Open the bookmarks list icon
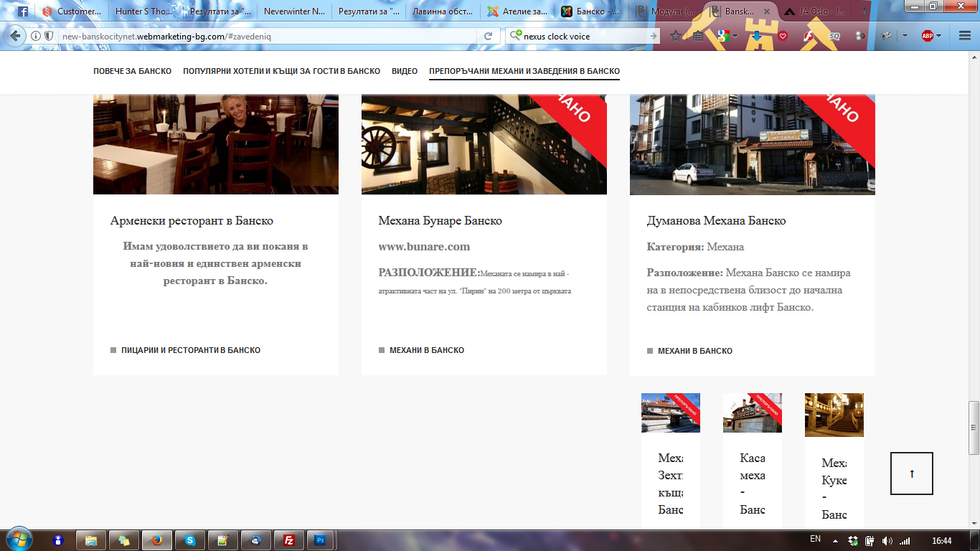Image resolution: width=980 pixels, height=551 pixels. [x=697, y=36]
